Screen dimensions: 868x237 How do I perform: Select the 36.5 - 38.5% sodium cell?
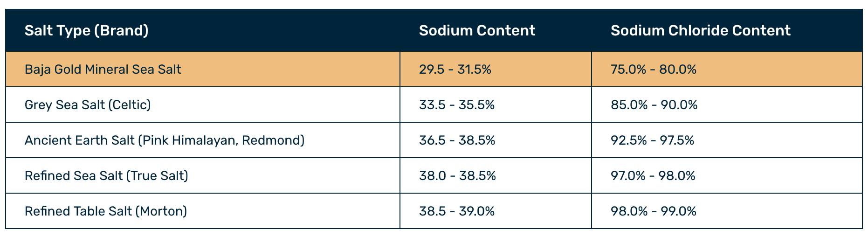[x=457, y=140]
